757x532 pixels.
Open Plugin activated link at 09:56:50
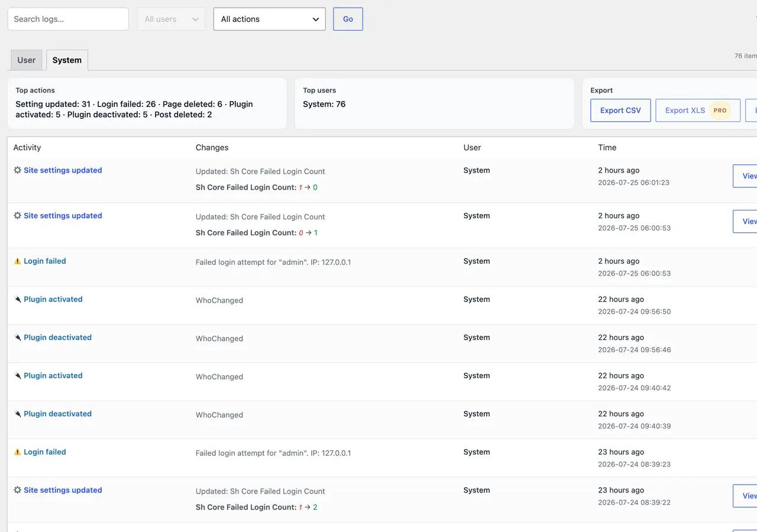tap(53, 300)
